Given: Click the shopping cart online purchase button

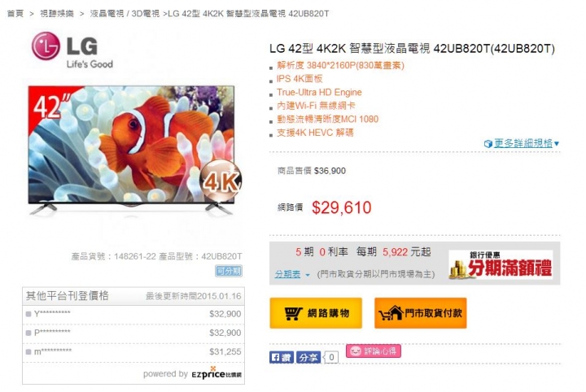Looking at the screenshot, I should (316, 313).
